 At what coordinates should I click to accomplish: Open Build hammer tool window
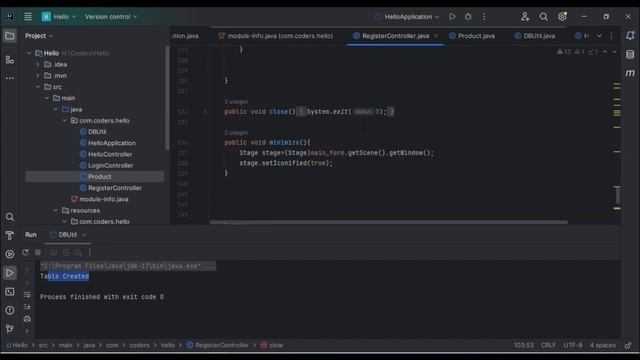click(x=10, y=236)
